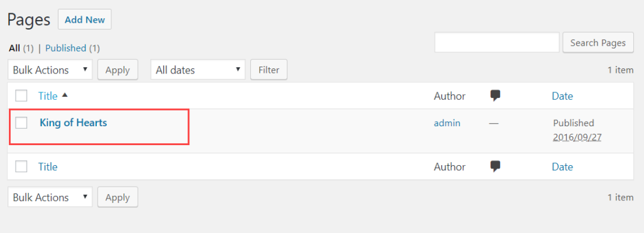
Task: Focus the page search text field
Action: pyautogui.click(x=497, y=43)
